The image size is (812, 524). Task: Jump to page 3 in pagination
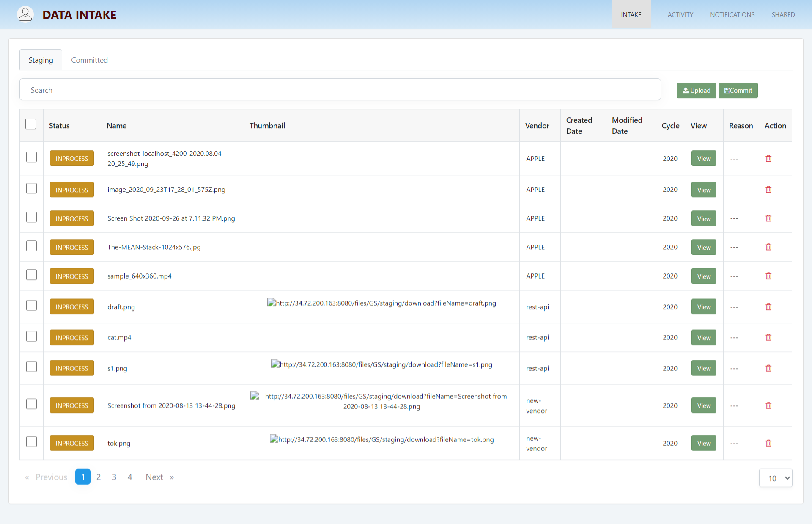(114, 477)
